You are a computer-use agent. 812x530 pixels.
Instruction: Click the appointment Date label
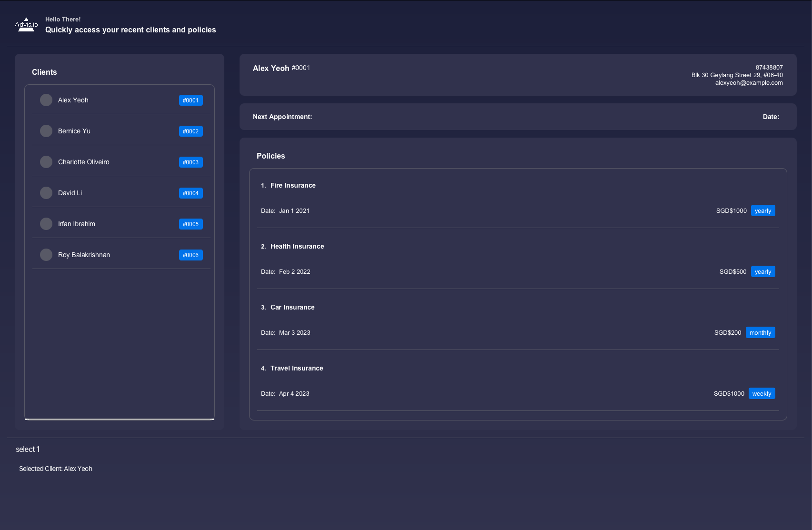click(x=771, y=117)
